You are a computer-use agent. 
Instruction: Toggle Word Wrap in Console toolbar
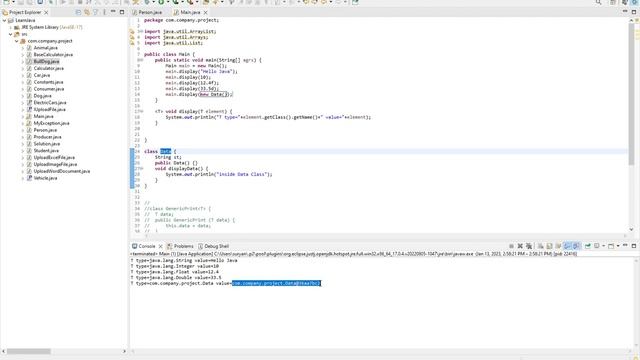[558, 246]
